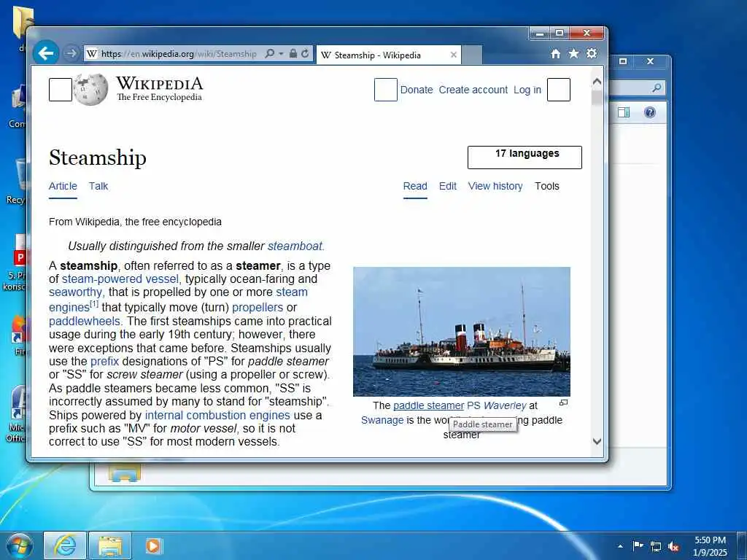This screenshot has width=747, height=560.
Task: Toggle the preview pane icon in Explorer window
Action: [x=624, y=112]
